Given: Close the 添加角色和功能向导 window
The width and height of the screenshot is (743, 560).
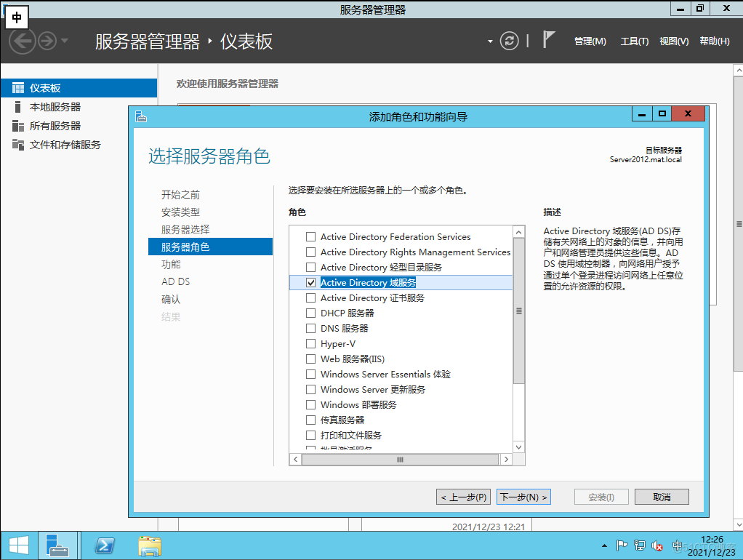Looking at the screenshot, I should [x=688, y=113].
